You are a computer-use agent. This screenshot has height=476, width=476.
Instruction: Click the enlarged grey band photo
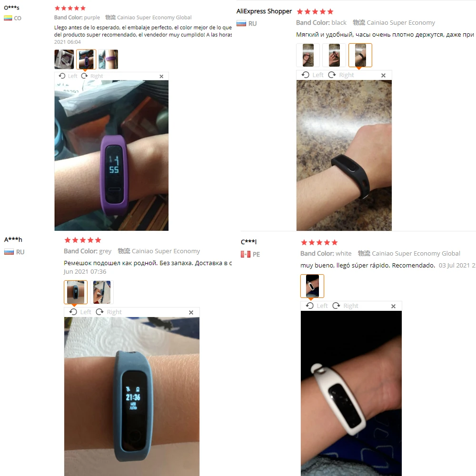(x=132, y=397)
